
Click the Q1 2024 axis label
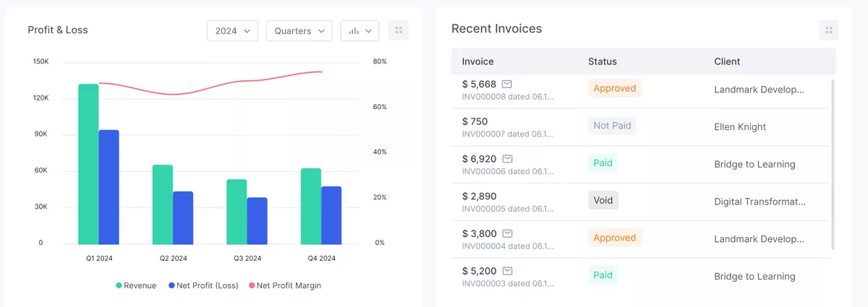click(x=99, y=259)
